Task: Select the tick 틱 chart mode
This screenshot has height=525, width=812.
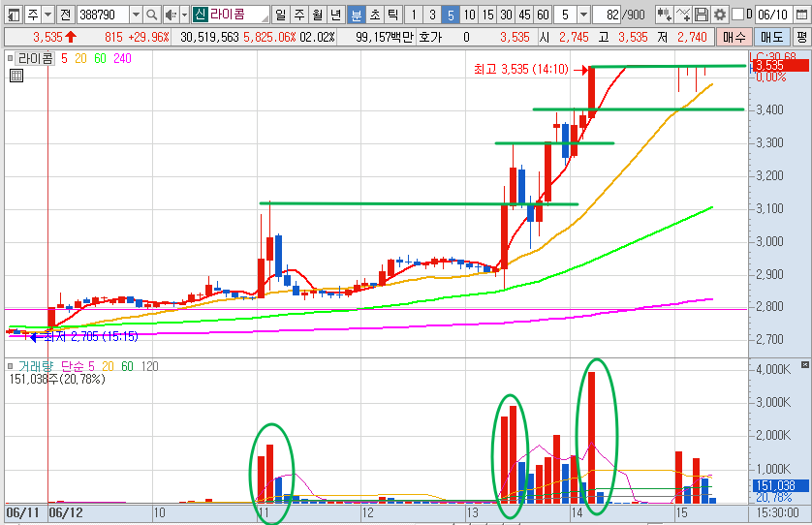Action: (x=393, y=15)
